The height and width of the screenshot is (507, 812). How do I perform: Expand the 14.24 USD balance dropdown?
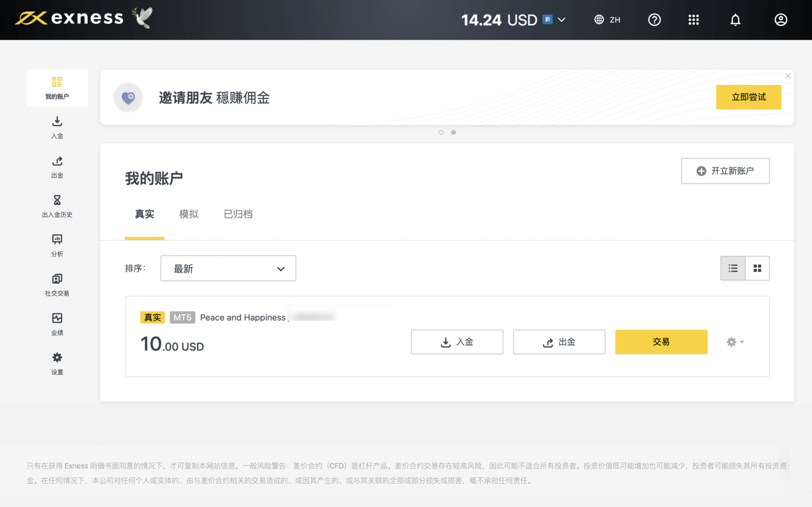[x=561, y=20]
